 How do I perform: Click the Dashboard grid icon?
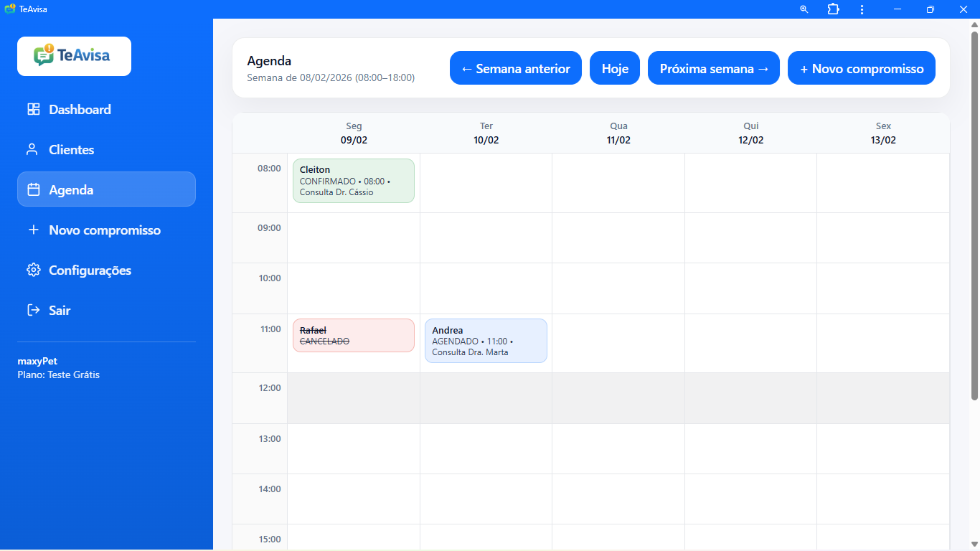point(33,110)
